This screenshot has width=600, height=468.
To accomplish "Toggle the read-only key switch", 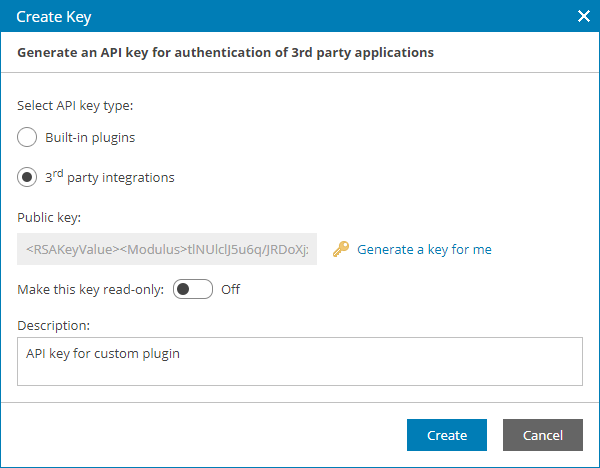I will click(x=193, y=290).
